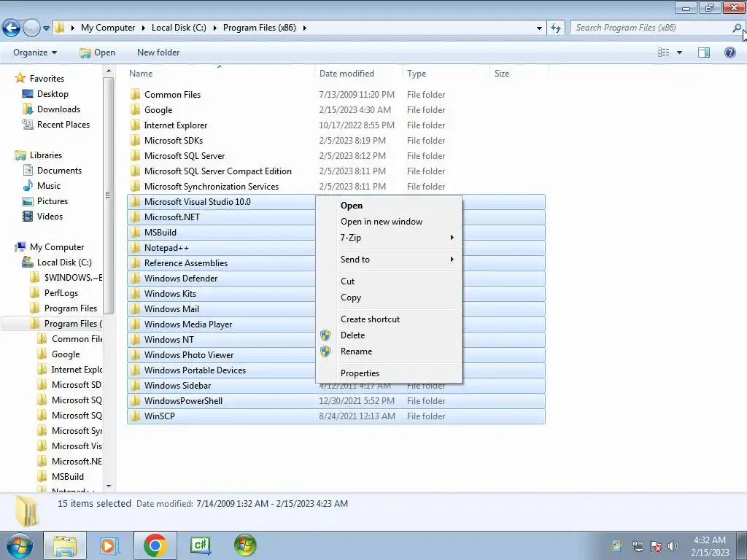
Task: Click the Music library note icon
Action: click(x=28, y=186)
